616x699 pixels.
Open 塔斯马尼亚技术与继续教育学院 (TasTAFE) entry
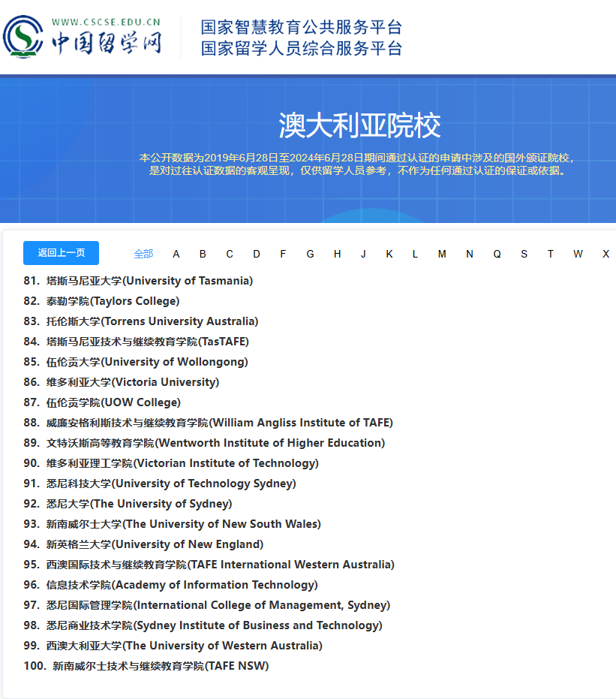pyautogui.click(x=137, y=342)
